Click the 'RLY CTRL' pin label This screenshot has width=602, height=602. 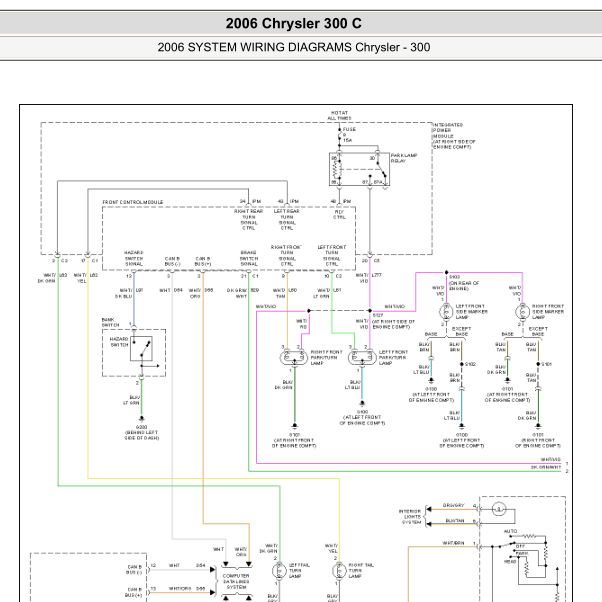339,214
